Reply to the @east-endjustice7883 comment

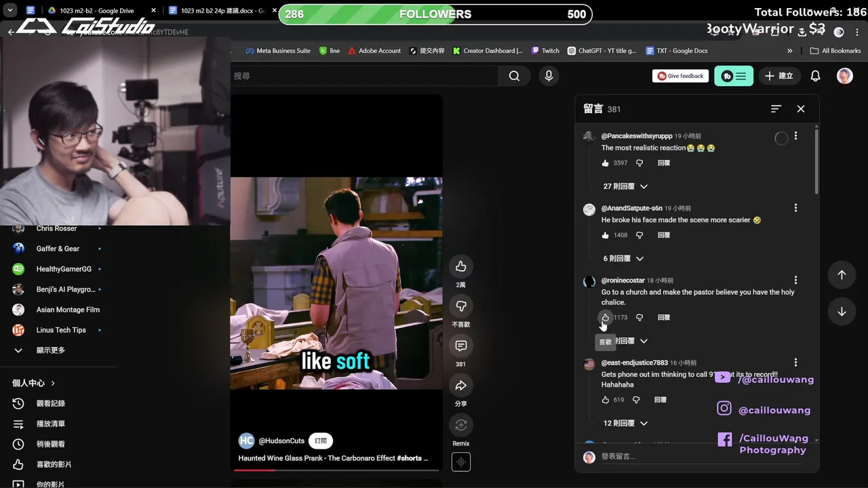(x=660, y=400)
